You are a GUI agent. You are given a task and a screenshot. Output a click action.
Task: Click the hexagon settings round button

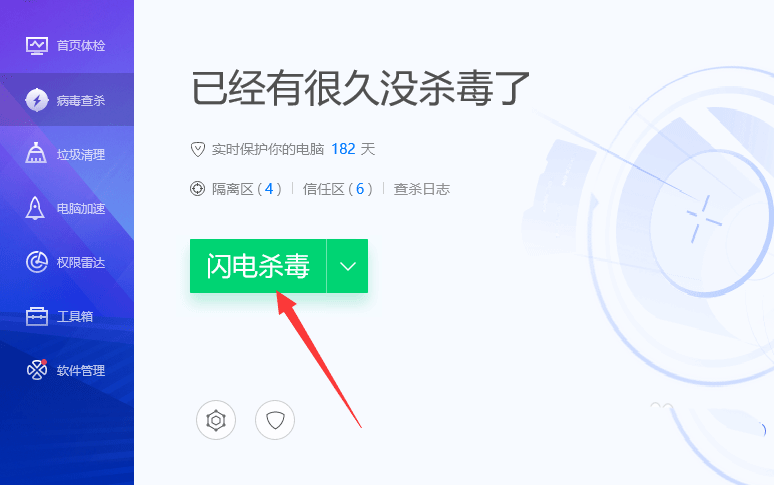(216, 420)
